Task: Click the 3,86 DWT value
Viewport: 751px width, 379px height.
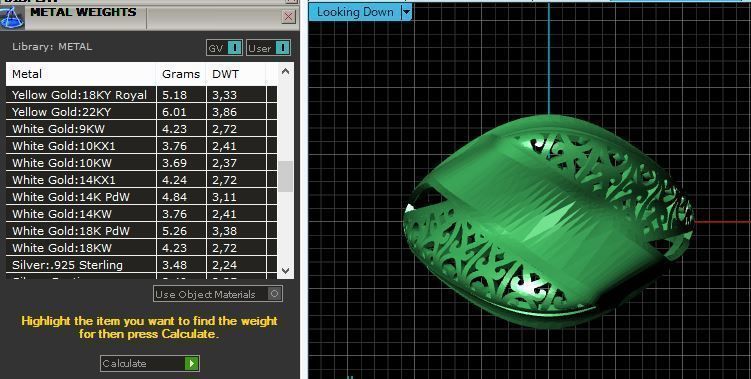Action: pos(224,112)
